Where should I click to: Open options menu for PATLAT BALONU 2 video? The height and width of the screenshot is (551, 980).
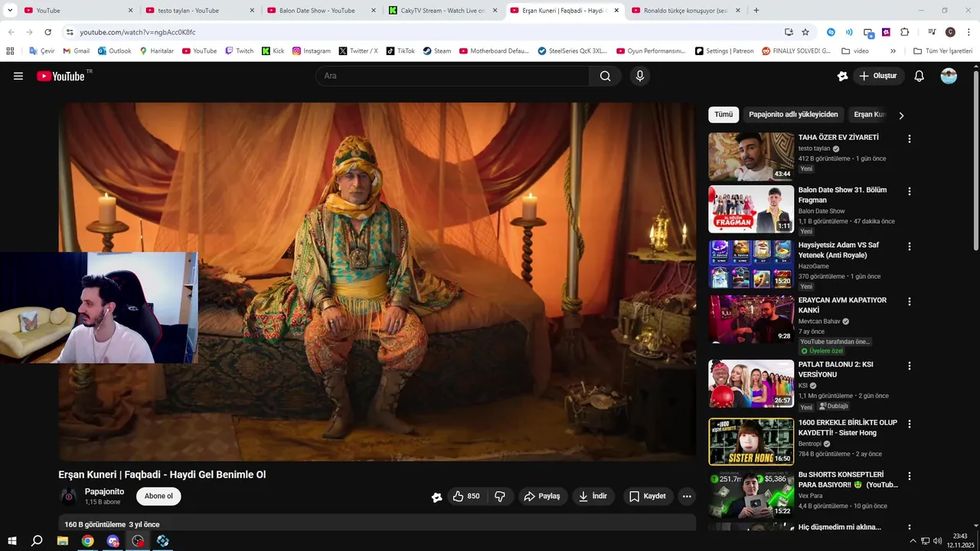[910, 366]
